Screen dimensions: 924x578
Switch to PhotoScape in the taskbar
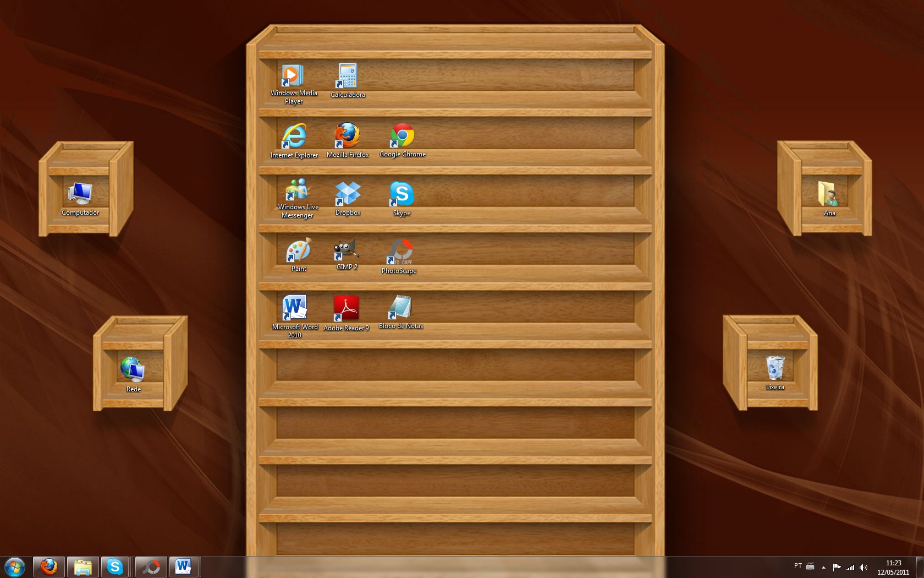pyautogui.click(x=151, y=567)
